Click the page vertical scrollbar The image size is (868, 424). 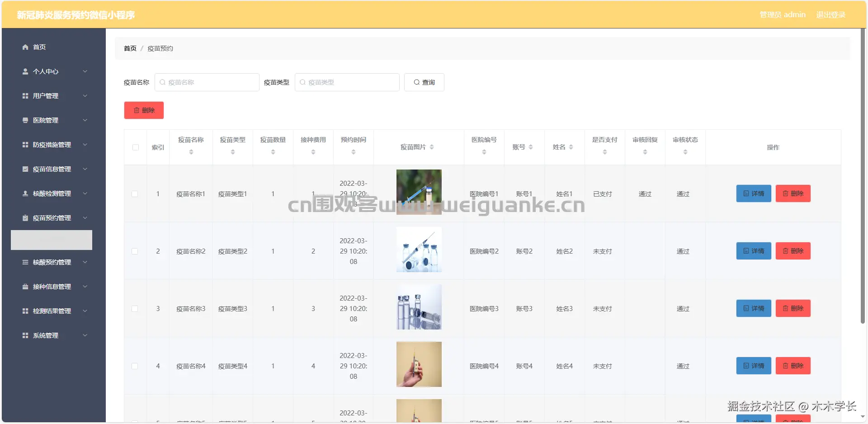pyautogui.click(x=863, y=176)
